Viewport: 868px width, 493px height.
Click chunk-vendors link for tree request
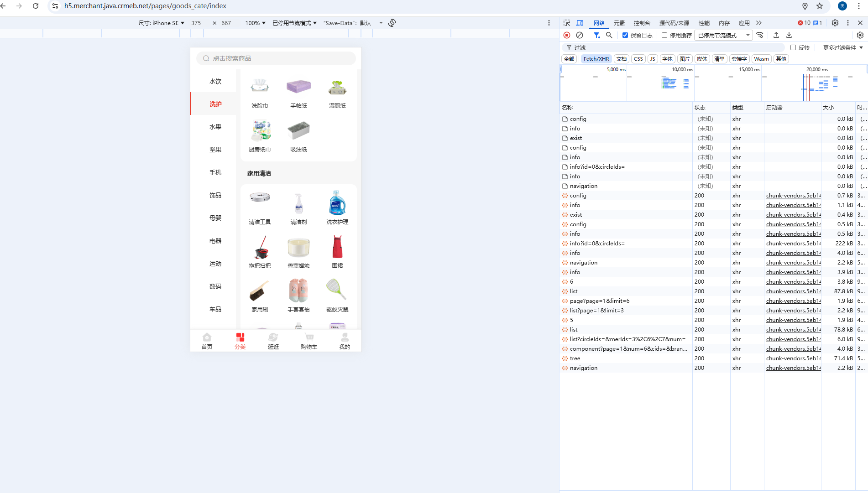click(x=793, y=358)
